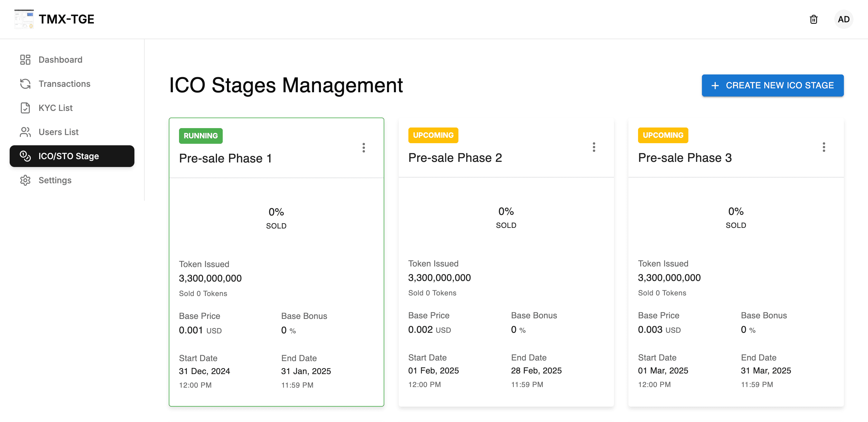Click the KYC List document icon
Viewport: 868px width, 422px height.
25,108
